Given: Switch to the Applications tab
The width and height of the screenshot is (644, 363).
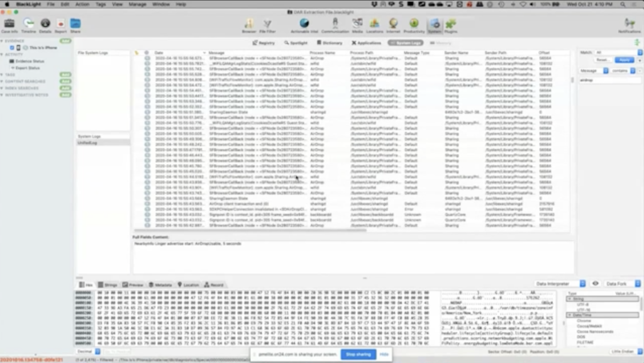Looking at the screenshot, I should [367, 43].
